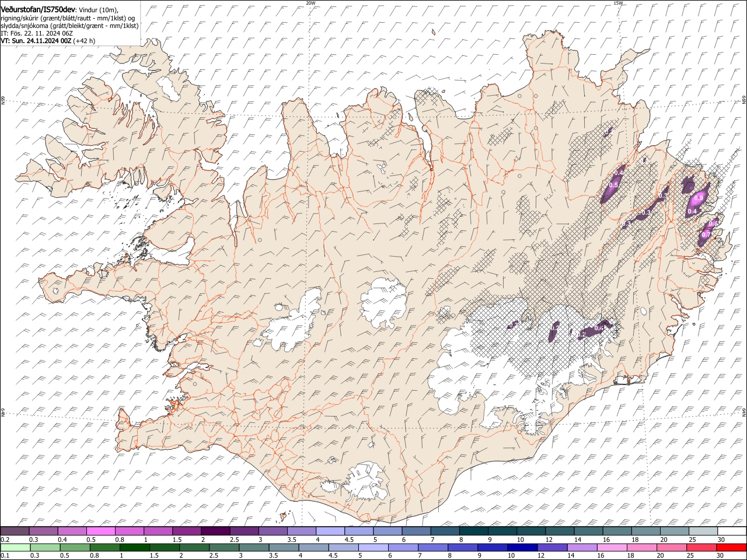Click the 0.9 precipitation value on the map
The height and width of the screenshot is (560, 747).
point(699,198)
